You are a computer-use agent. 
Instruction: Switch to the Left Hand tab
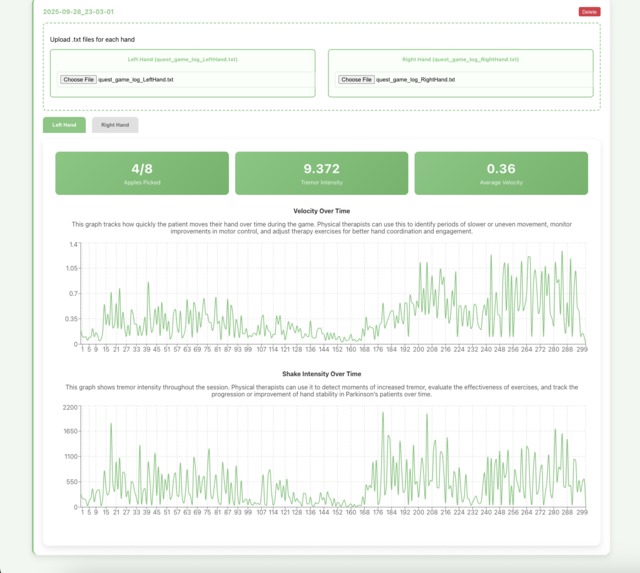pos(64,125)
